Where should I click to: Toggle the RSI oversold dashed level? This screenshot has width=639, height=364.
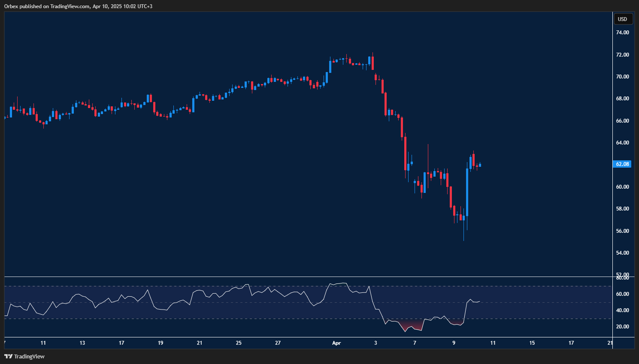click(300, 319)
